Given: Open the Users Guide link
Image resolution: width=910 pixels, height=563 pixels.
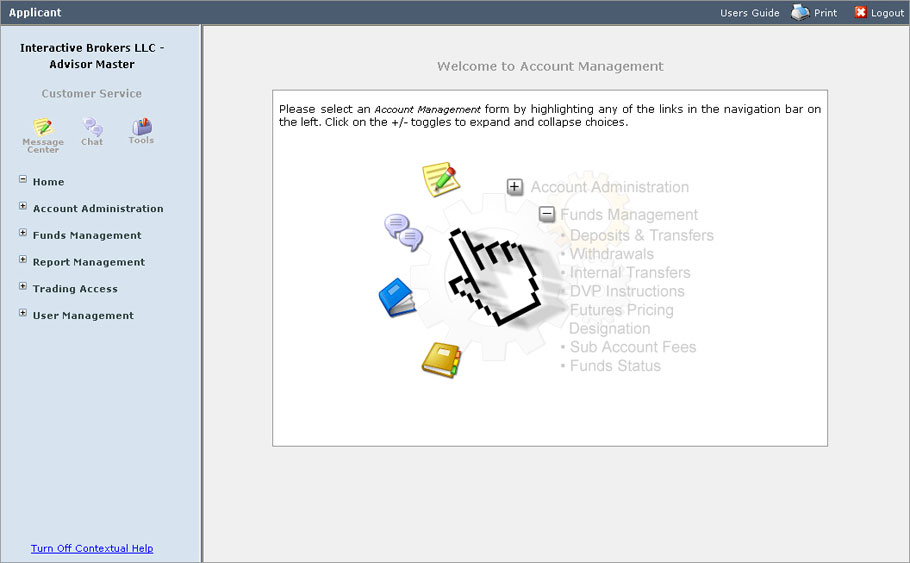Looking at the screenshot, I should [x=750, y=13].
